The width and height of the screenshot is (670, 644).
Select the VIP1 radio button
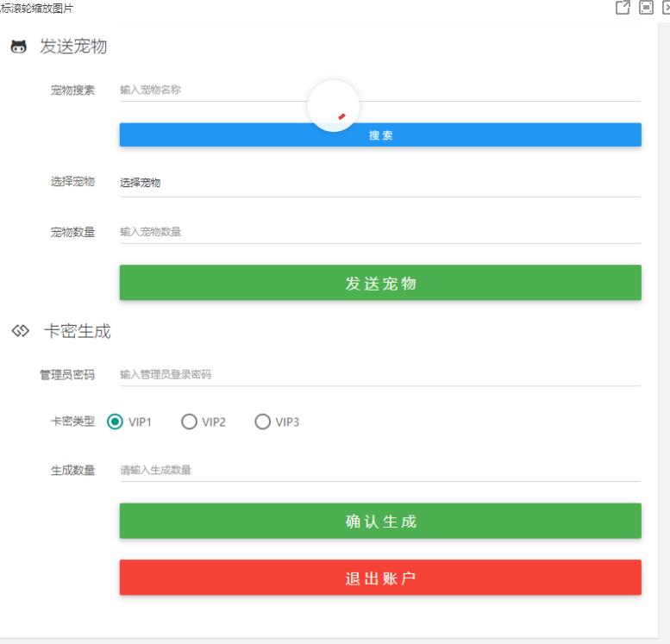point(115,422)
